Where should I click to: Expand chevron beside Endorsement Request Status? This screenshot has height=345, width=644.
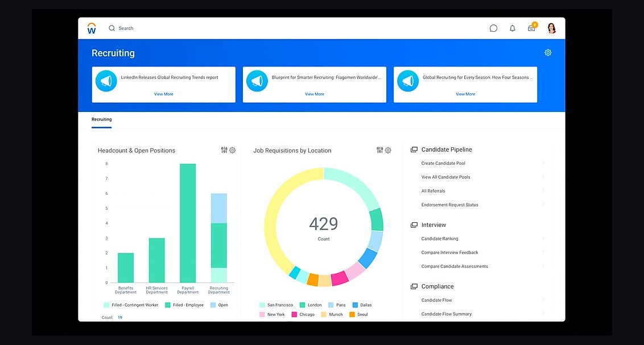coord(543,204)
